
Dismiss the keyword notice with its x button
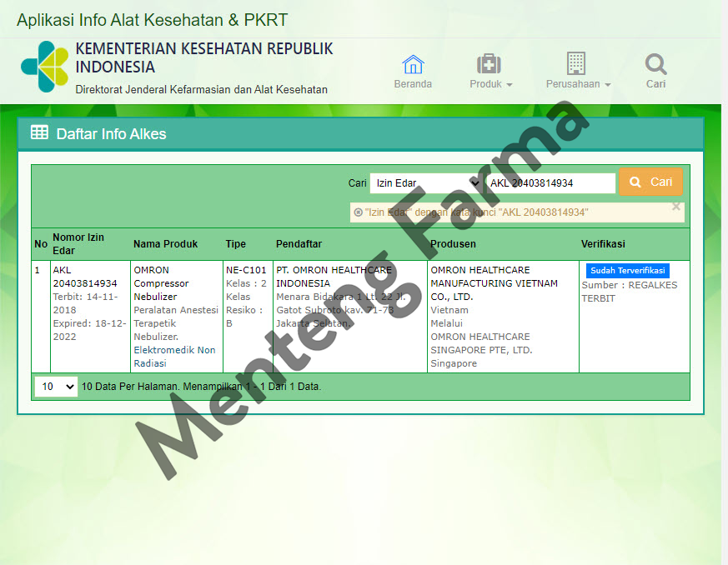(x=675, y=206)
